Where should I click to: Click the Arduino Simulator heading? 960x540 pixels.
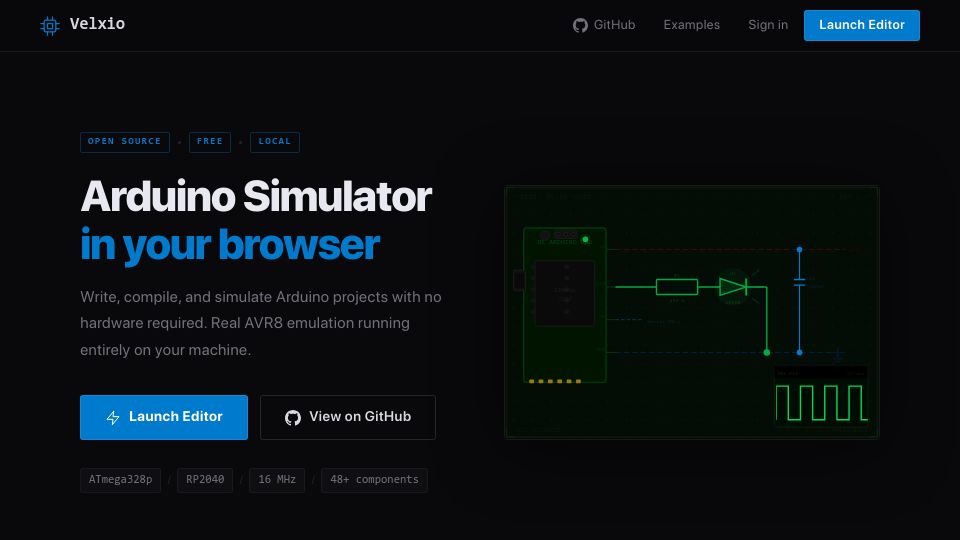pos(256,197)
